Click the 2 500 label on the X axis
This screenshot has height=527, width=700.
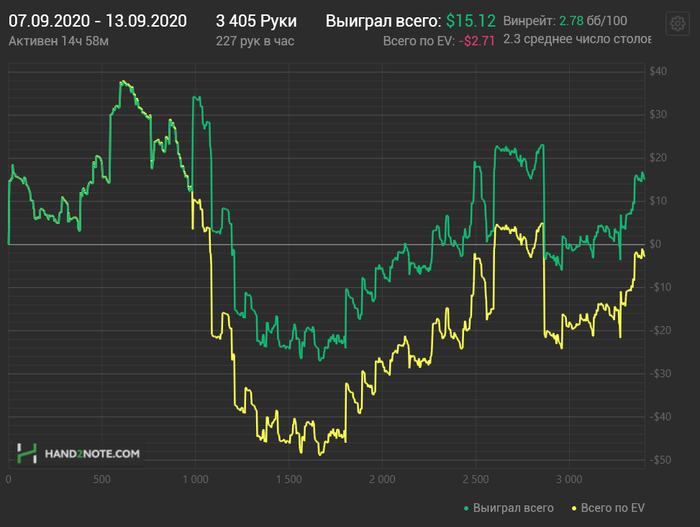476,480
